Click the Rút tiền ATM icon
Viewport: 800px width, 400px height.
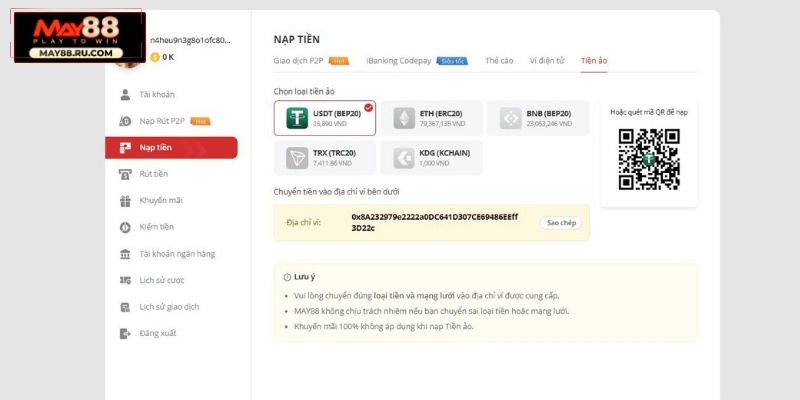coord(125,174)
